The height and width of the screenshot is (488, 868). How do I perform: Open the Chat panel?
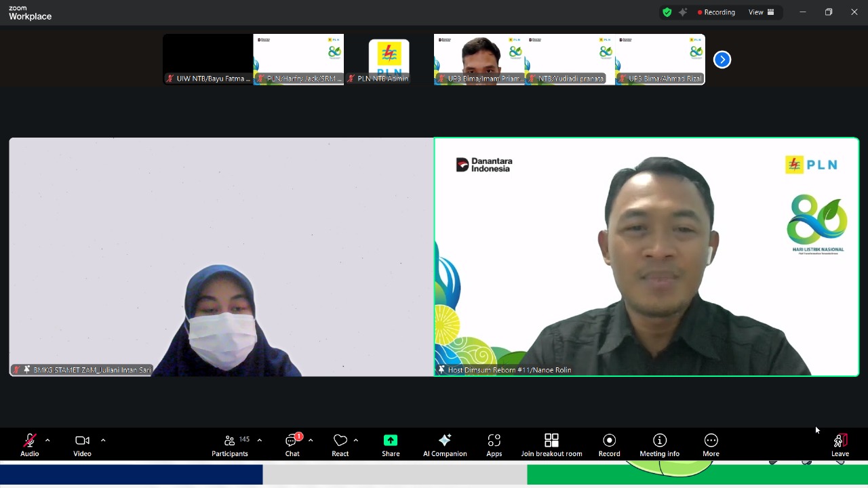pos(292,445)
